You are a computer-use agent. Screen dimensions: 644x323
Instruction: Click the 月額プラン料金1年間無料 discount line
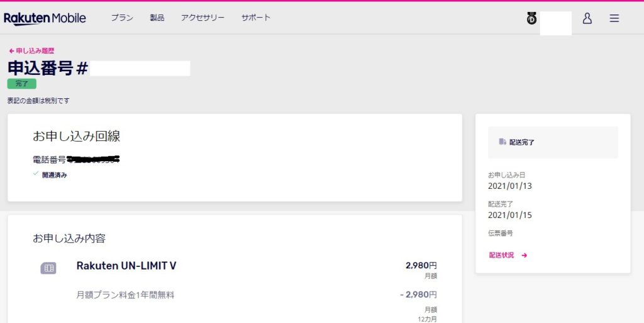click(x=125, y=295)
